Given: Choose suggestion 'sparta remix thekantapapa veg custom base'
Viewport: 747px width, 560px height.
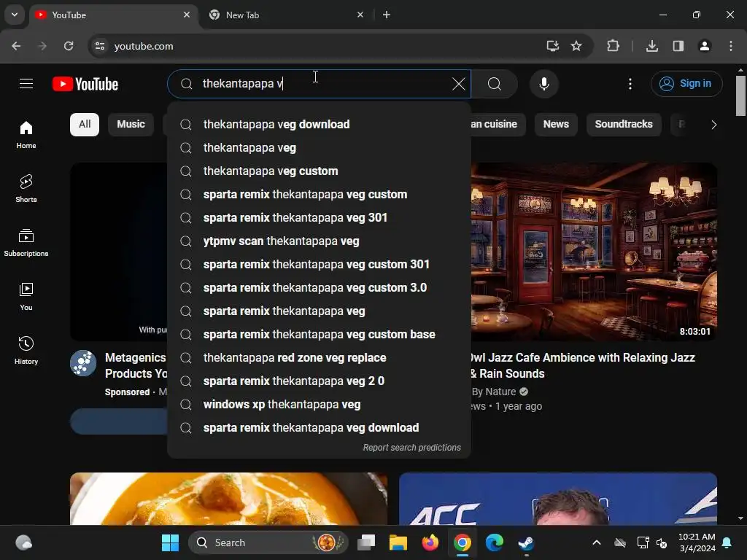Looking at the screenshot, I should click(x=320, y=334).
